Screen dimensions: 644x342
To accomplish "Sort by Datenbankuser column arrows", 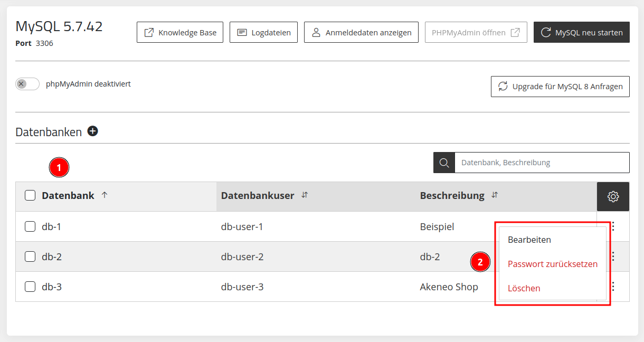I will [x=305, y=195].
